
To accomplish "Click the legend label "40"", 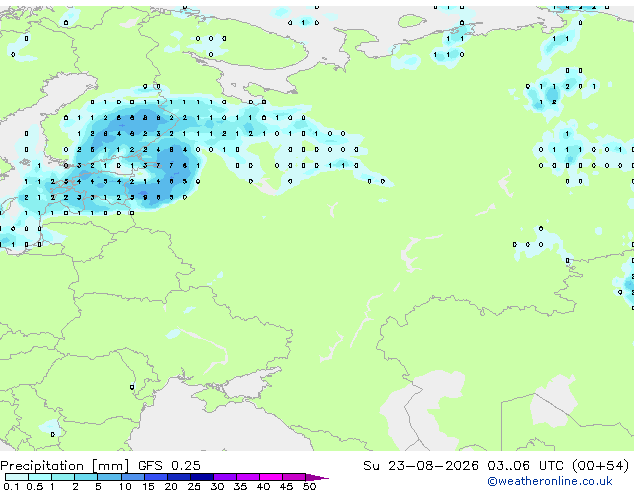I will pos(263,486).
